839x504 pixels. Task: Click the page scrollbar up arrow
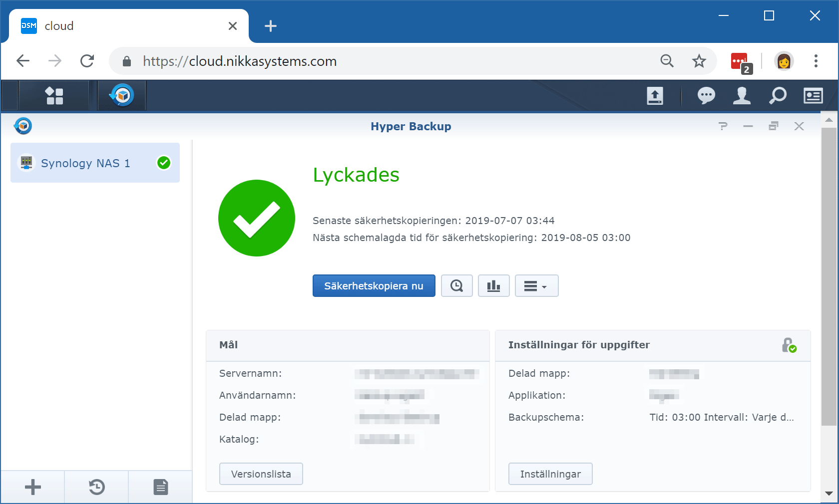[x=829, y=120]
